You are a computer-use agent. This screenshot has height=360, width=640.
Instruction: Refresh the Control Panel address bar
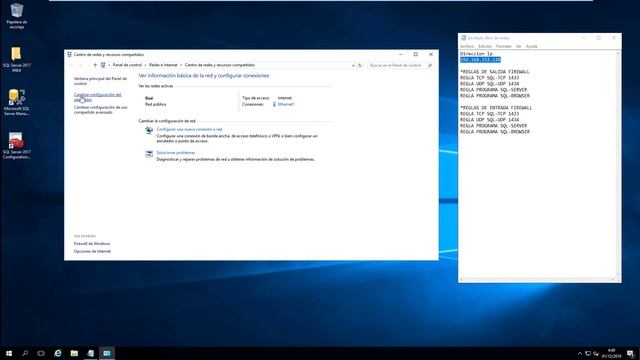[x=360, y=65]
